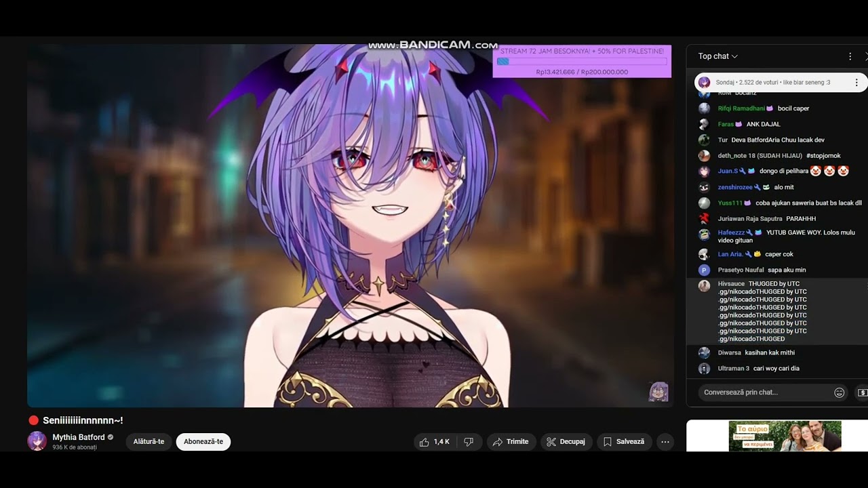Click deth_note 18 chat username
This screenshot has width=868, height=488.
tap(760, 155)
